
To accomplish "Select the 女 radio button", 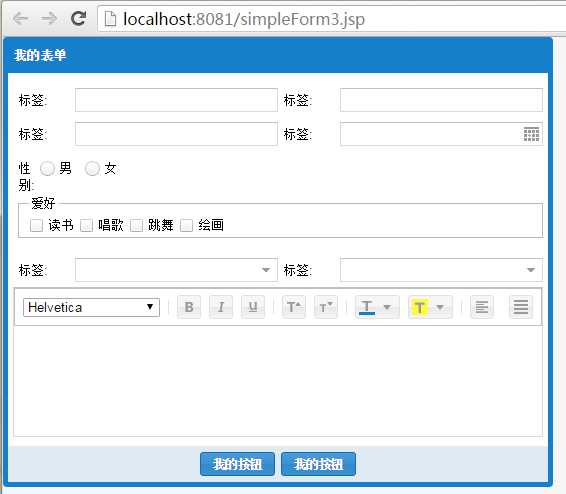I will (x=92, y=169).
